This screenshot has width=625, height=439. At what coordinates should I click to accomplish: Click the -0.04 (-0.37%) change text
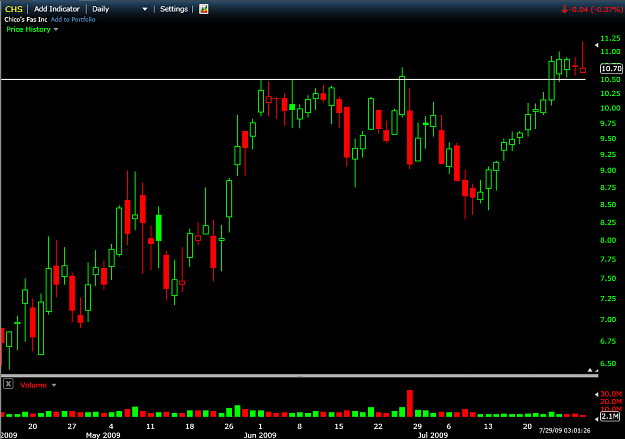pyautogui.click(x=596, y=9)
